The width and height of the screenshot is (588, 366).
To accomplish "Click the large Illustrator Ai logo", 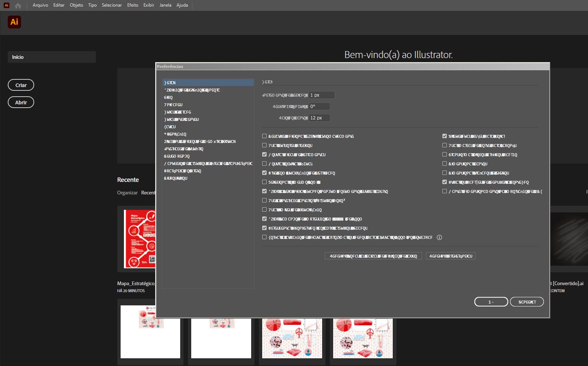I will [14, 22].
